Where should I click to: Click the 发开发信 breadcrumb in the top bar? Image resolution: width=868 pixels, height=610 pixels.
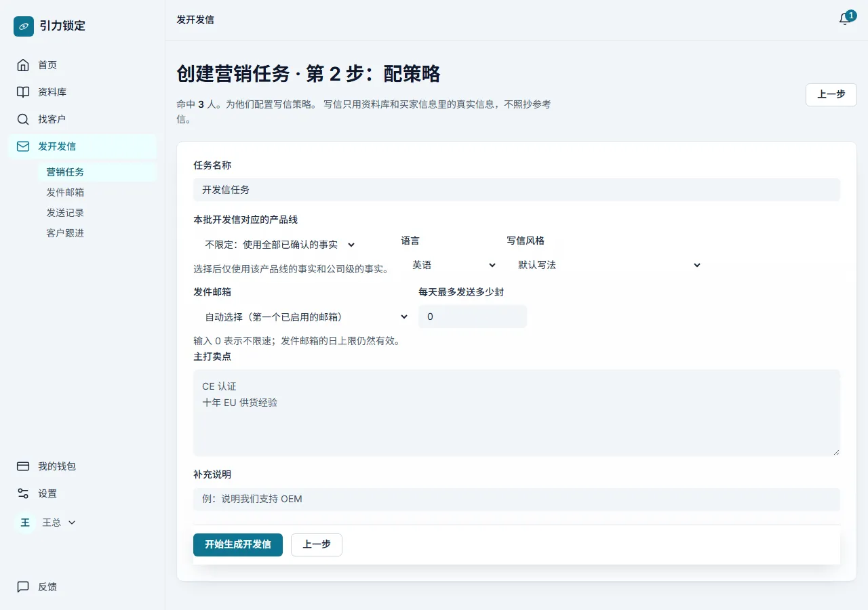click(195, 20)
